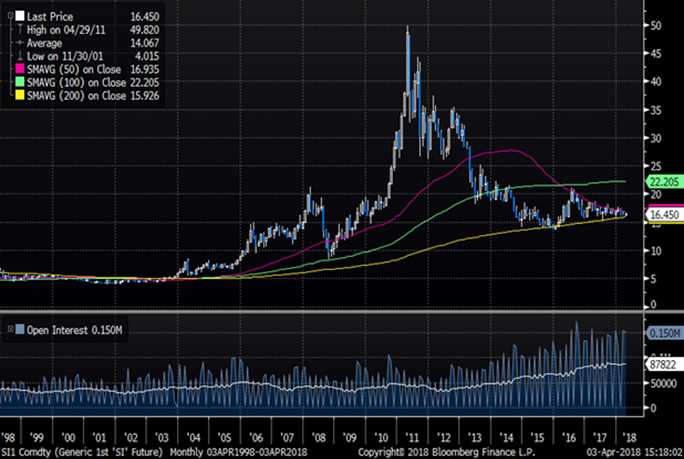Select the 87822 average axis tag
The width and height of the screenshot is (684, 459).
(x=656, y=366)
